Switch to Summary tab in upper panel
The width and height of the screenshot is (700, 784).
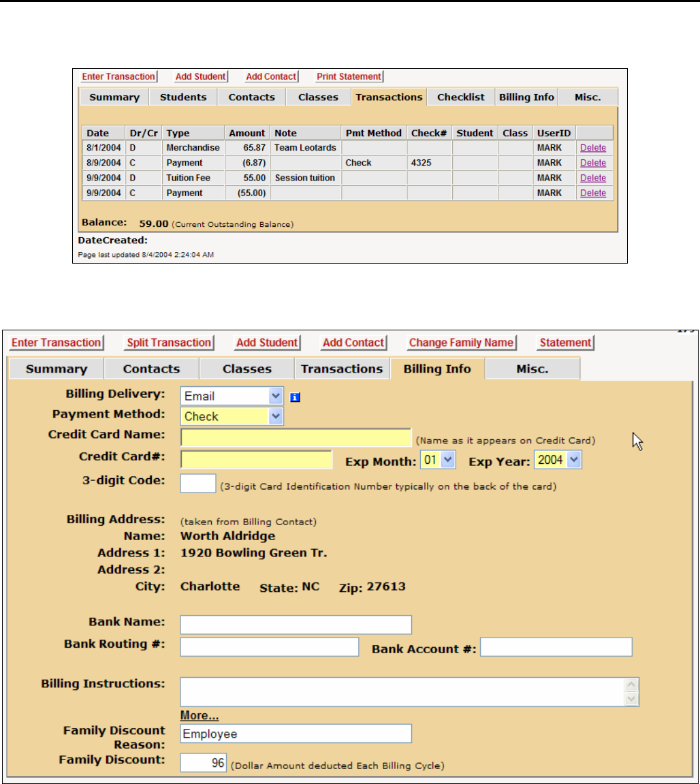[114, 97]
